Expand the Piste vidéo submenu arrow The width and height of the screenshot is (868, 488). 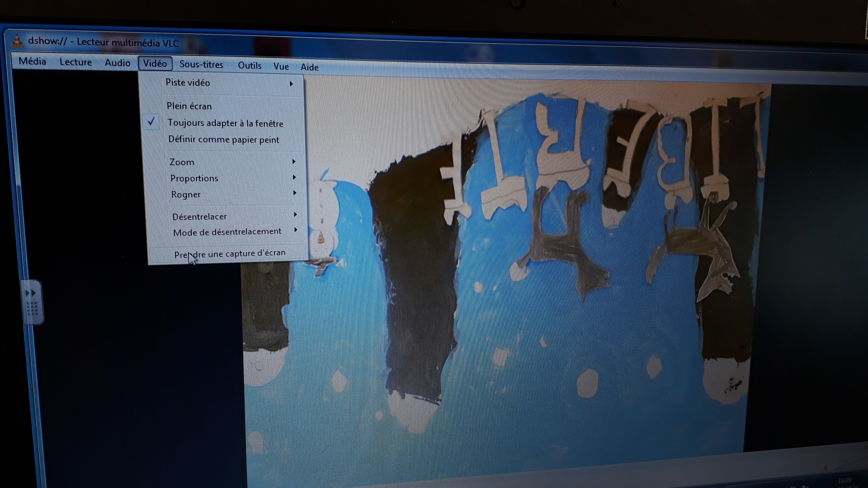(x=291, y=83)
